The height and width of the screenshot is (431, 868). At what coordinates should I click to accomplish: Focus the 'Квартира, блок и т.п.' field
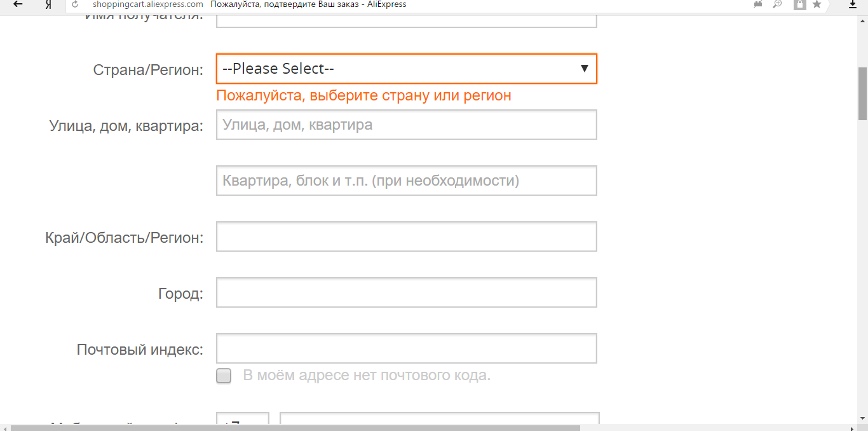pyautogui.click(x=406, y=181)
